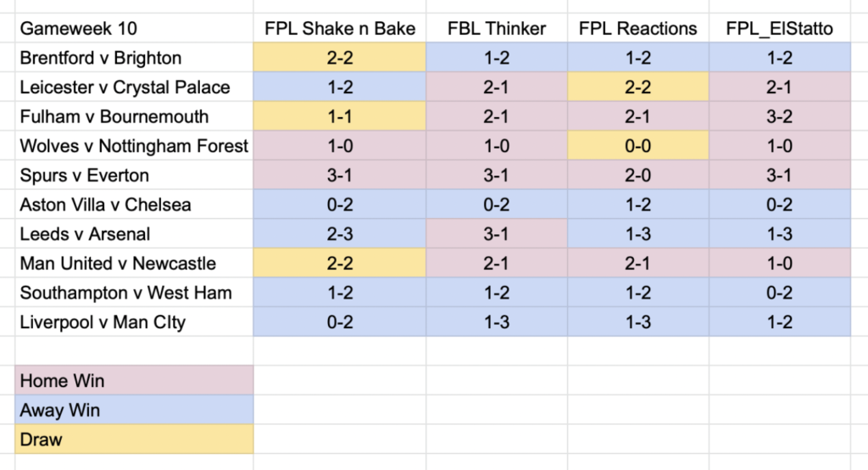This screenshot has width=868, height=470.
Task: Select the Aston Villa v Chelsea cell
Action: (x=134, y=204)
